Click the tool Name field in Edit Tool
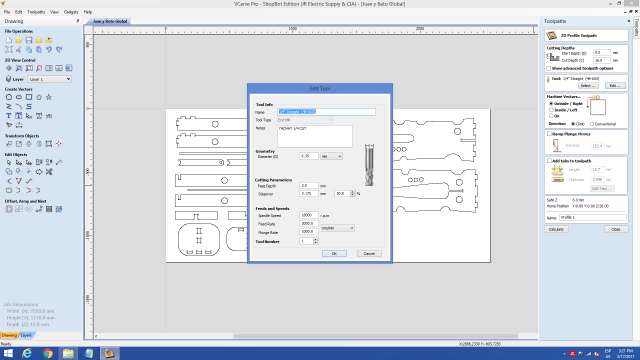The image size is (640, 360). [326, 112]
